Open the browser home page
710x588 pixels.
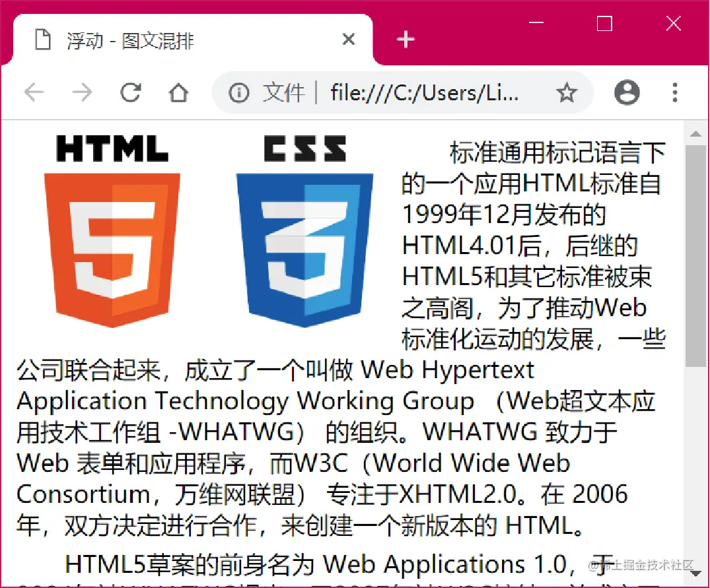(178, 93)
